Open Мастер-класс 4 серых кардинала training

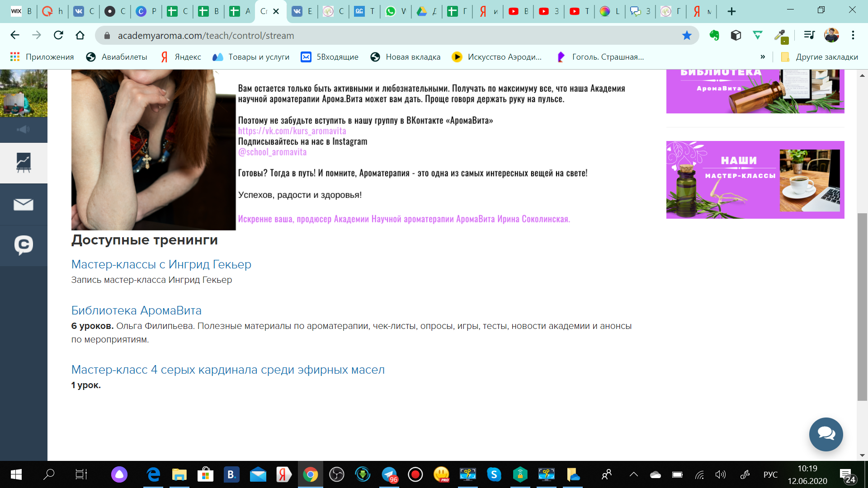(x=228, y=370)
